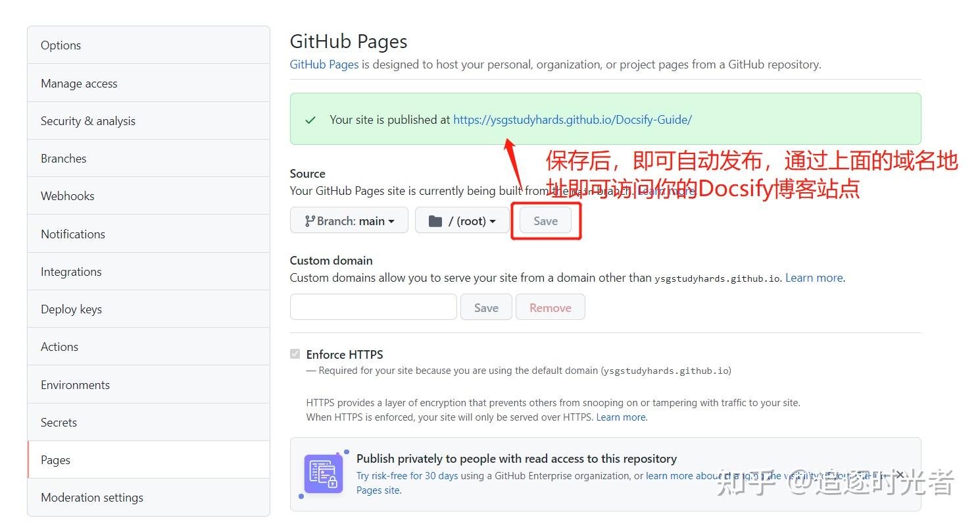Toggle the Enforce HTTPS checkbox

295,353
